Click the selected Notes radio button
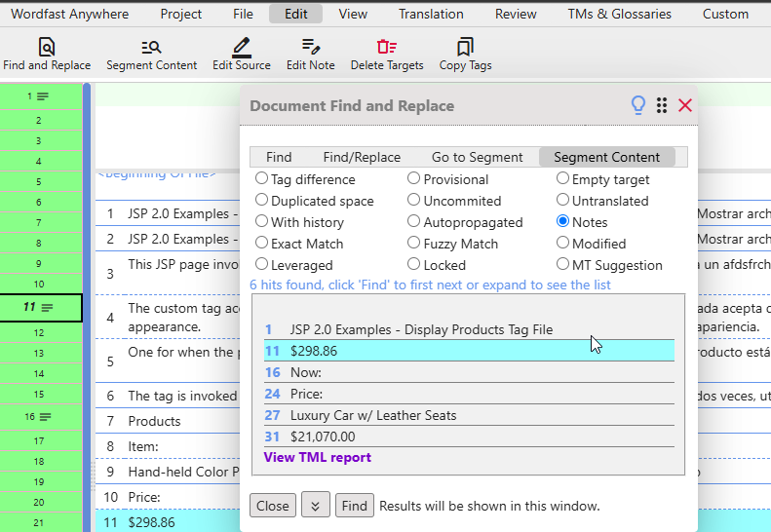Screen dimensions: 771x532 click(x=562, y=221)
